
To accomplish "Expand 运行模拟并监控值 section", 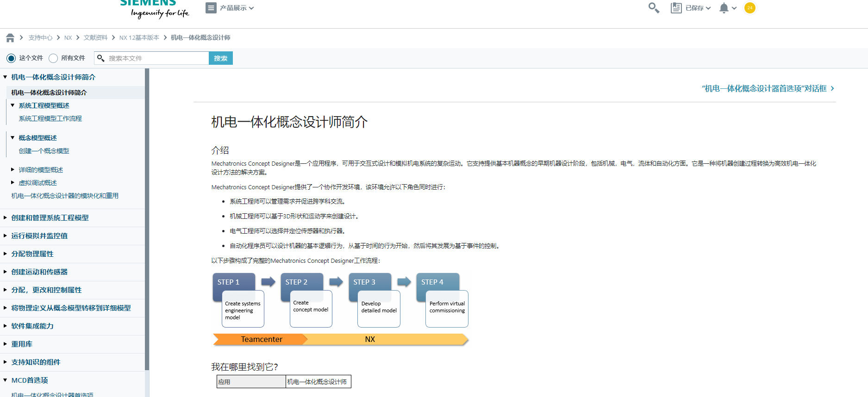I will (5, 236).
